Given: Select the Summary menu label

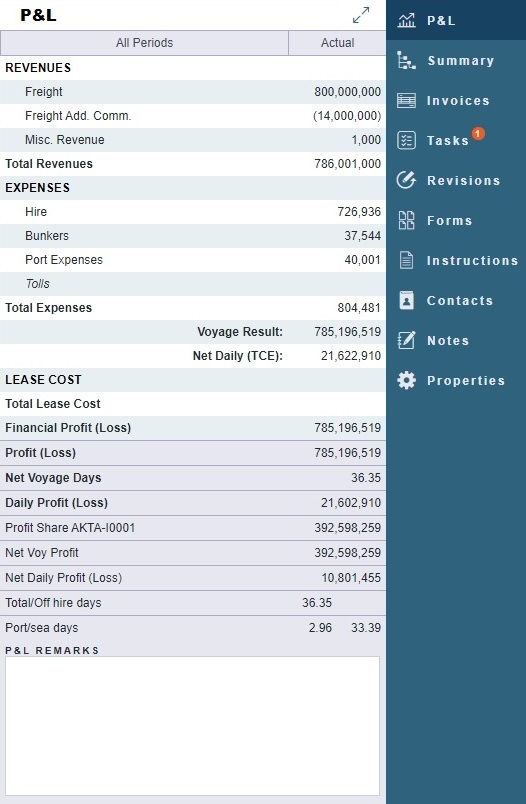Looking at the screenshot, I should (x=460, y=61).
